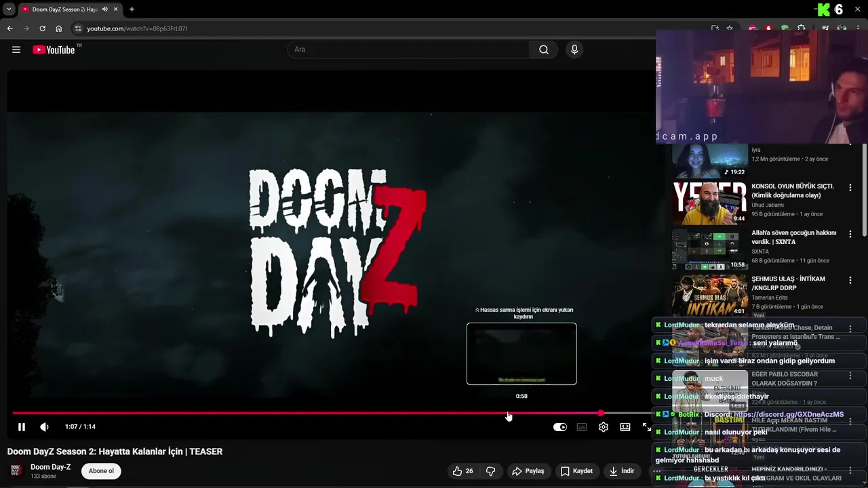Toggle subtitles with the captions button
Viewport: 868px width, 488px height.
[582, 427]
